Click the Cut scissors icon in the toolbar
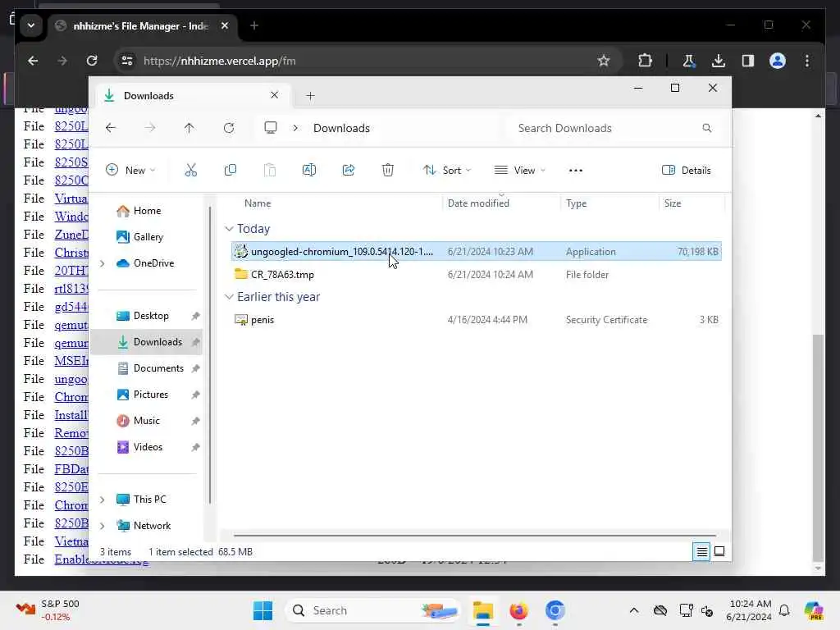The image size is (840, 630). click(190, 171)
